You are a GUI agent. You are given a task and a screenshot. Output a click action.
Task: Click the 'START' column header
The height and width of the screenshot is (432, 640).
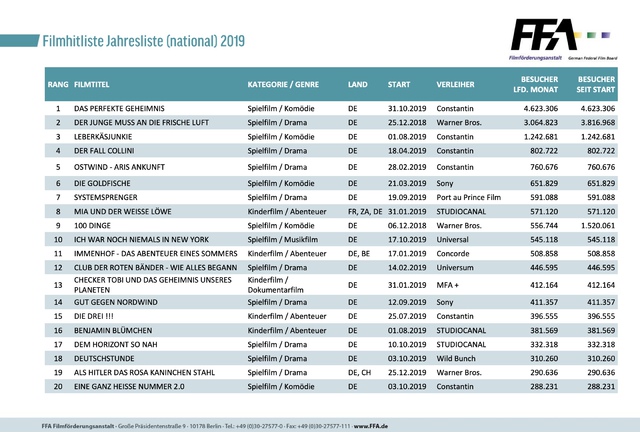click(x=399, y=85)
